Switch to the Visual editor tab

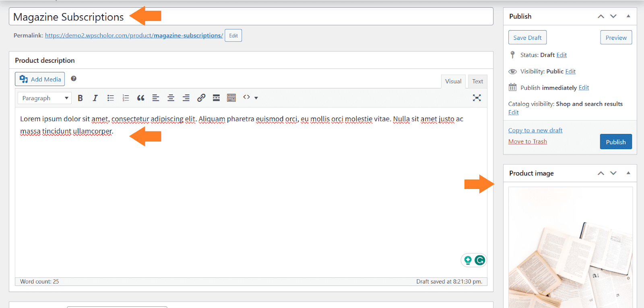click(x=453, y=81)
